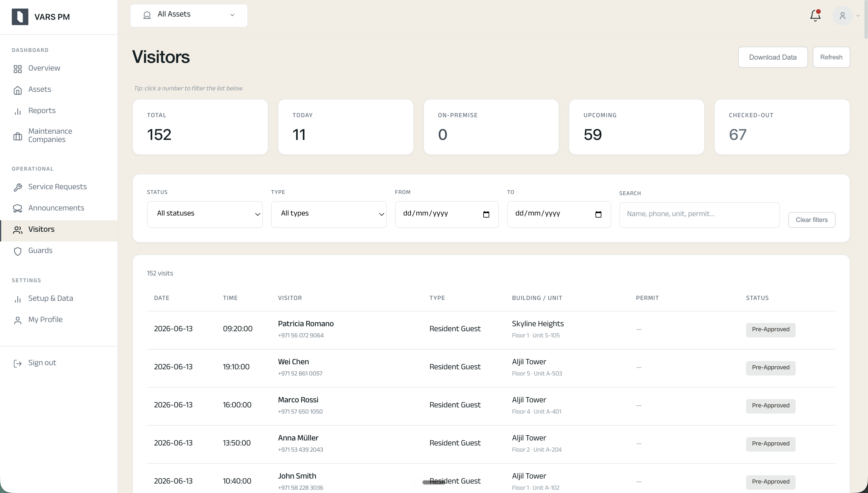Open the All statuses dropdown
This screenshot has height=493, width=868.
[x=205, y=214]
